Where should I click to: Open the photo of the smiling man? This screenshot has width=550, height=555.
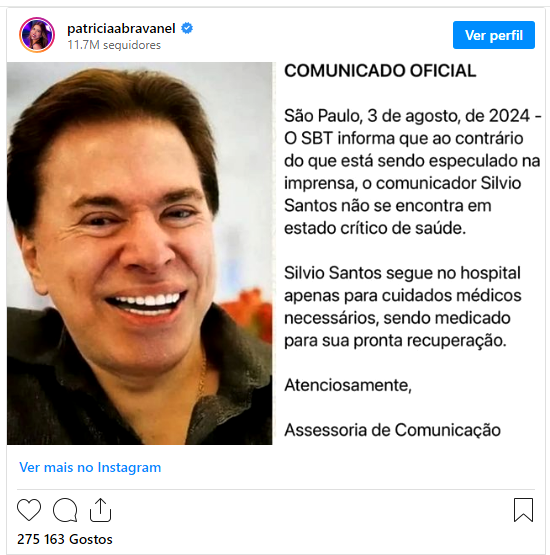(139, 253)
